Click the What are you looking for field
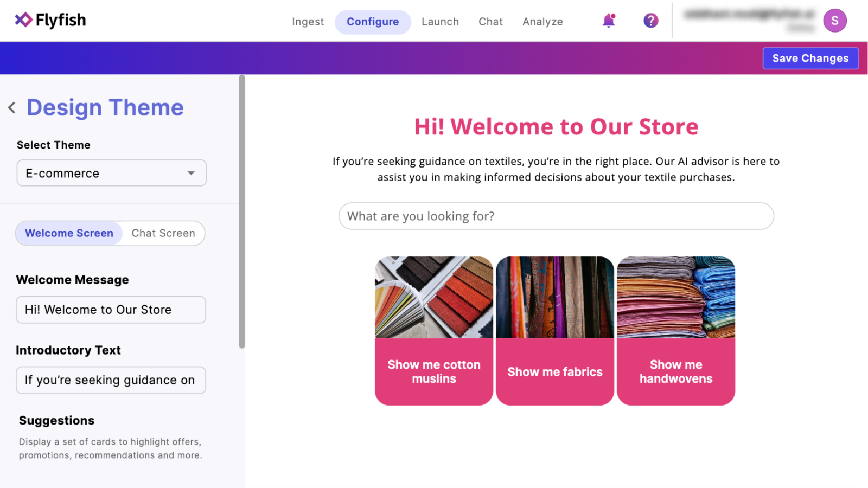The width and height of the screenshot is (868, 488). [556, 216]
